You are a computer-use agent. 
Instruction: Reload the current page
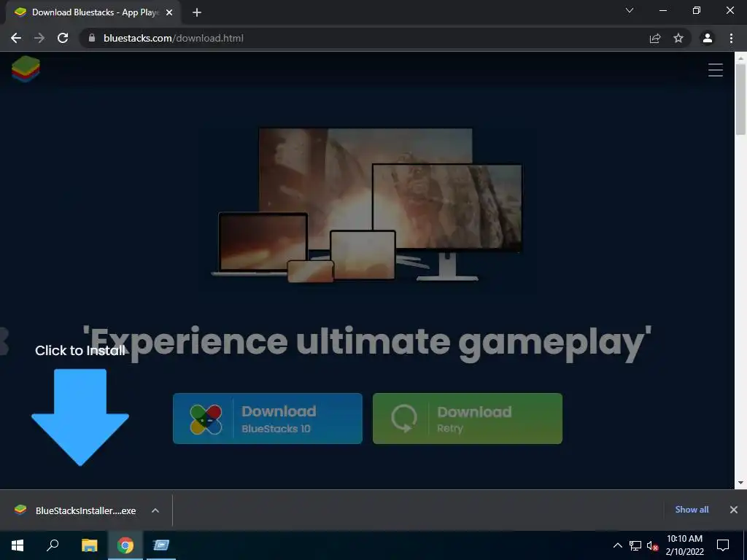(63, 38)
